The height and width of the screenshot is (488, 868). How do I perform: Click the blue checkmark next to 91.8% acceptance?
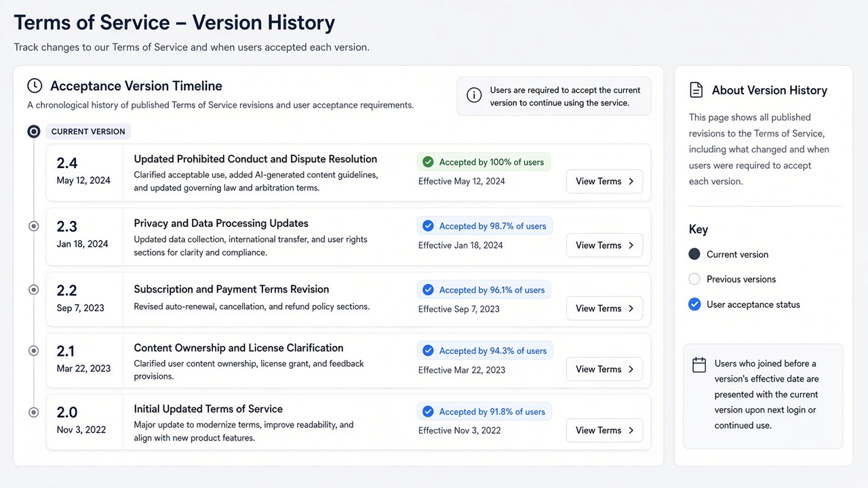pyautogui.click(x=428, y=411)
